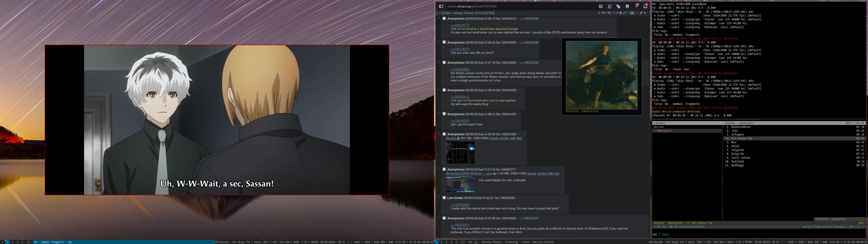Screen dimensions: 868x244
Task: Open the Screenshot 2025-08-09 at (...).png filename link
Action: [469, 174]
